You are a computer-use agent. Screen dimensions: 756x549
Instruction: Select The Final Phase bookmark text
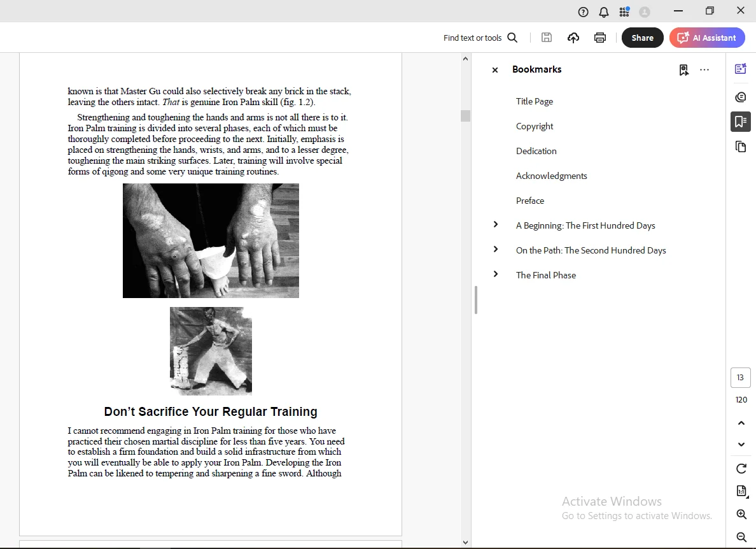click(546, 276)
